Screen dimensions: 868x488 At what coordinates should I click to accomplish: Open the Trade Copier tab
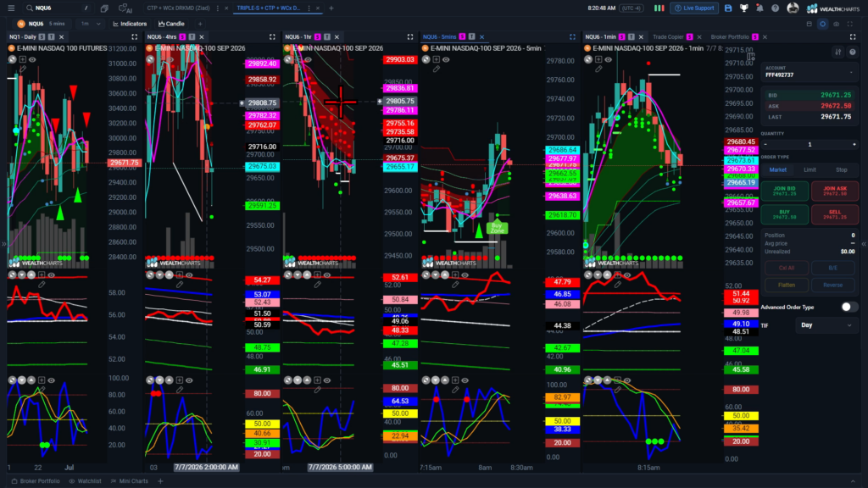click(668, 37)
